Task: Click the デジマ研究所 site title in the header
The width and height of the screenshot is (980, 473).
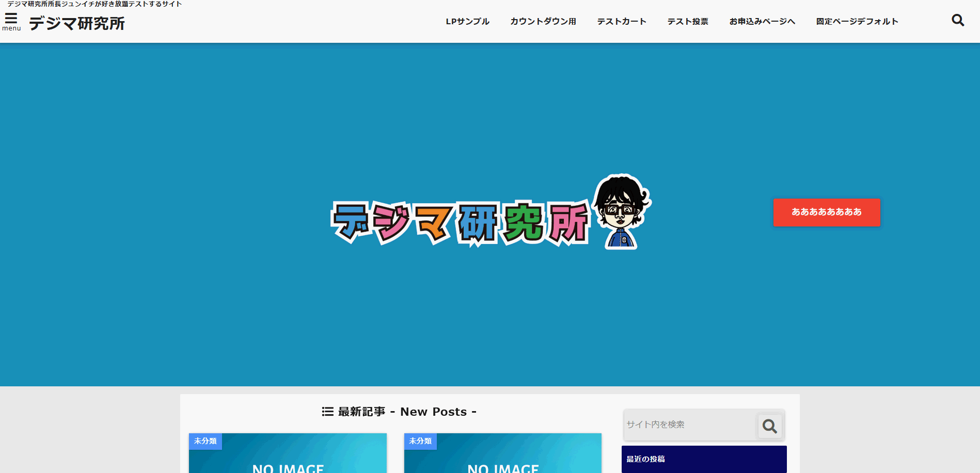Action: (77, 24)
